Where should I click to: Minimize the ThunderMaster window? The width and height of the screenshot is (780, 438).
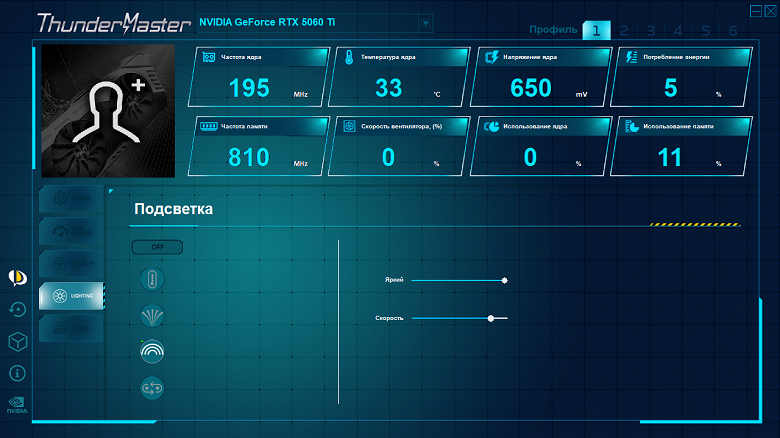(756, 11)
